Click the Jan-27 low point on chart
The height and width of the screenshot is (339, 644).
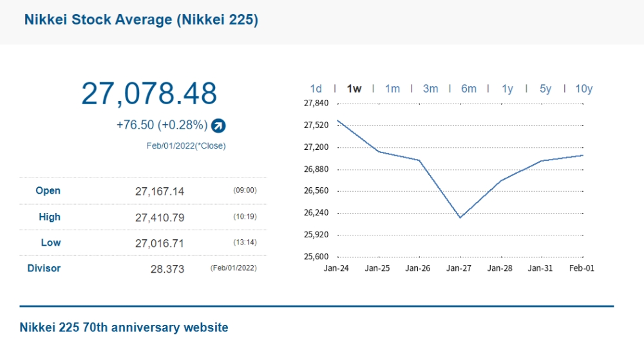point(460,217)
